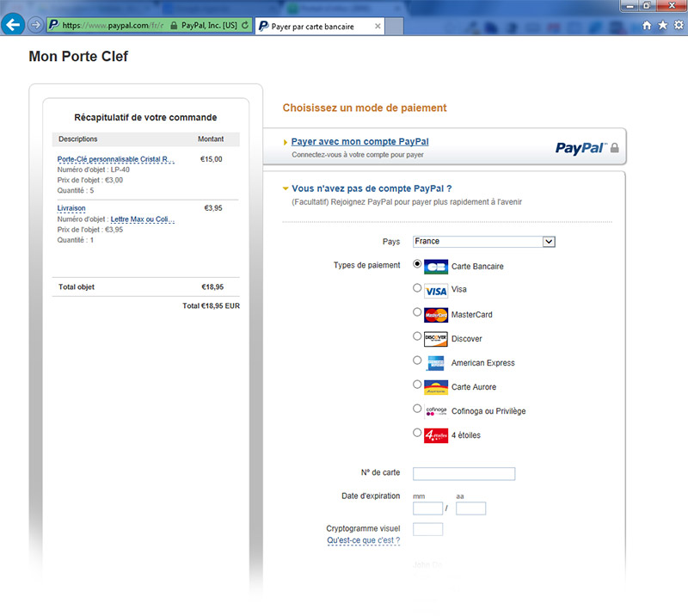Click the Carte Aurore icon
This screenshot has width=688, height=616.
click(x=435, y=387)
